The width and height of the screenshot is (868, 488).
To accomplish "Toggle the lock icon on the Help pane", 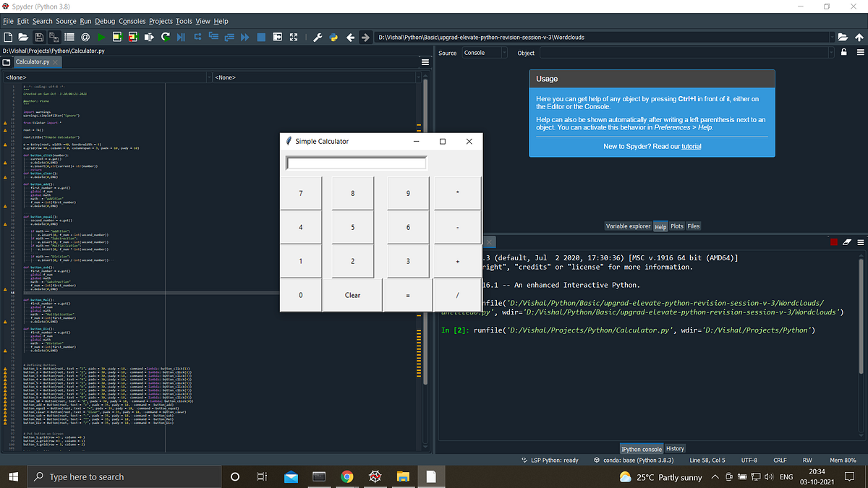I will tap(843, 52).
